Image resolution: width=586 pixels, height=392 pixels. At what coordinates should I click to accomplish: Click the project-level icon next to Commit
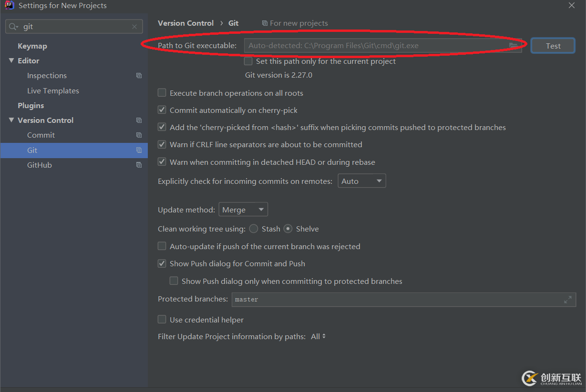tap(139, 135)
